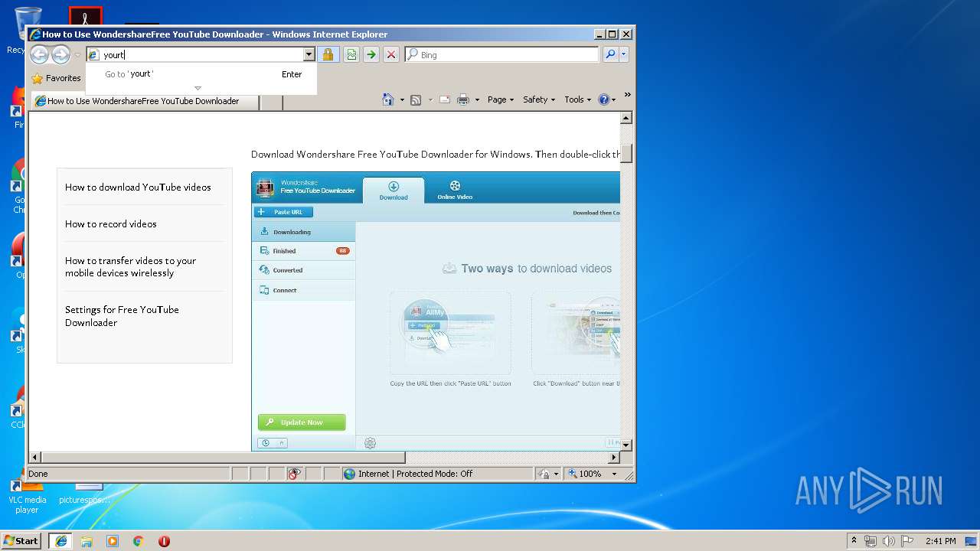Open Internet Explorer from the taskbar

[x=60, y=540]
